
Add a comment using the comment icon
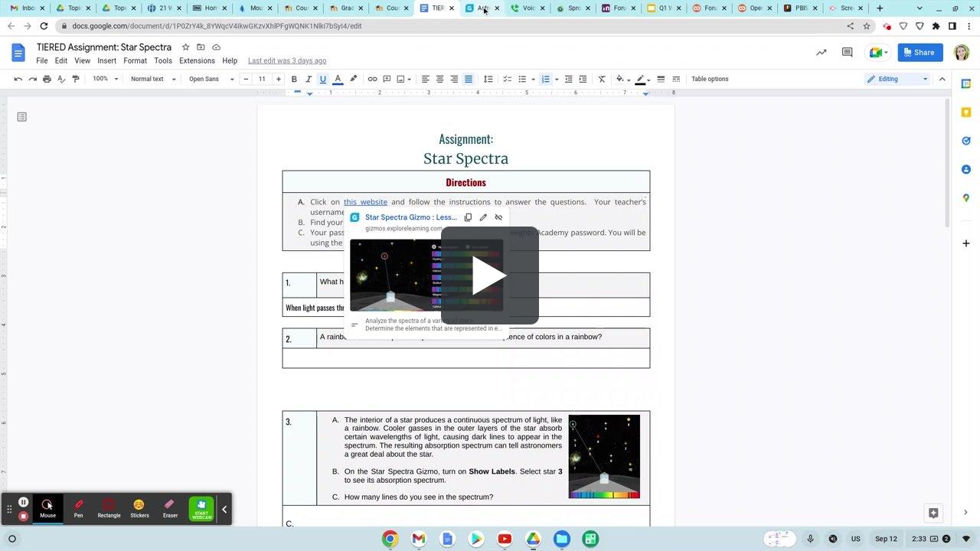tap(387, 79)
